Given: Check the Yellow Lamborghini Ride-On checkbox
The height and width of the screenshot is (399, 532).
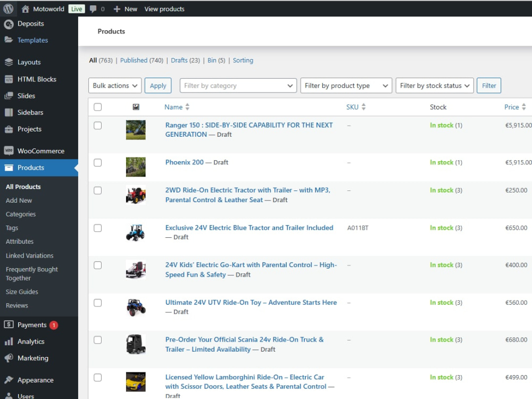Looking at the screenshot, I should click(x=98, y=377).
